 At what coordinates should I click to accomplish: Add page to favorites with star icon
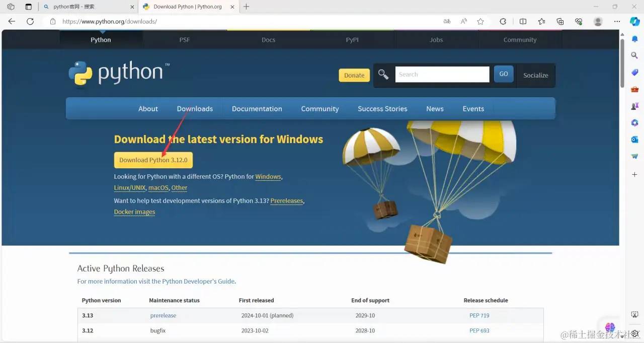point(480,22)
